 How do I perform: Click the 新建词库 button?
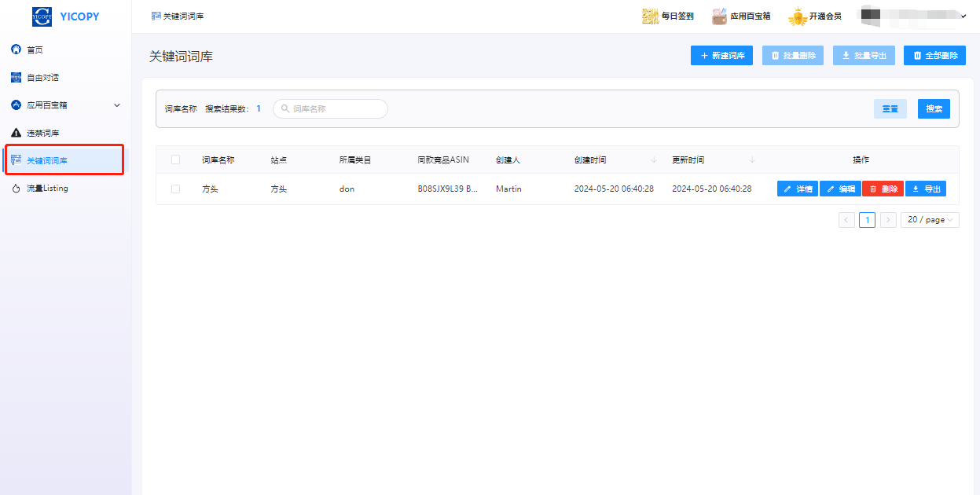point(722,55)
